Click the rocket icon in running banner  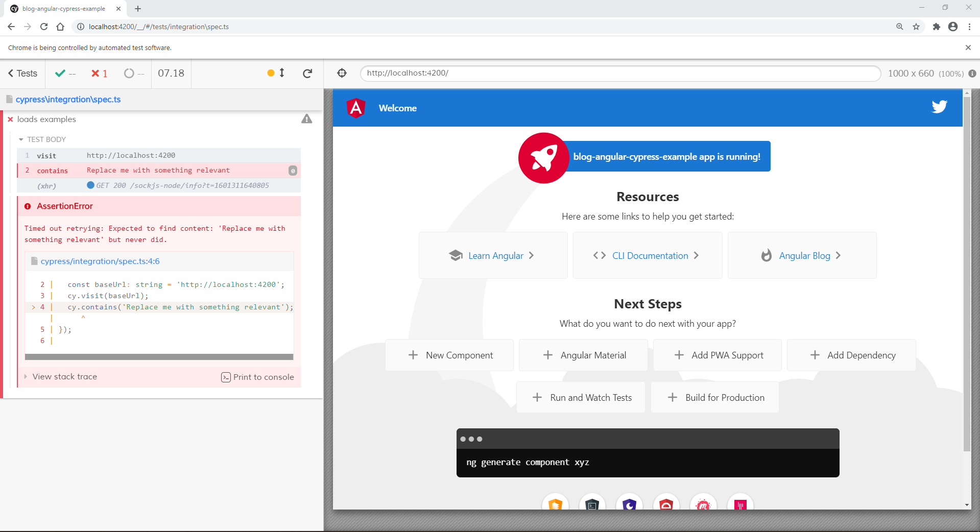tap(543, 158)
